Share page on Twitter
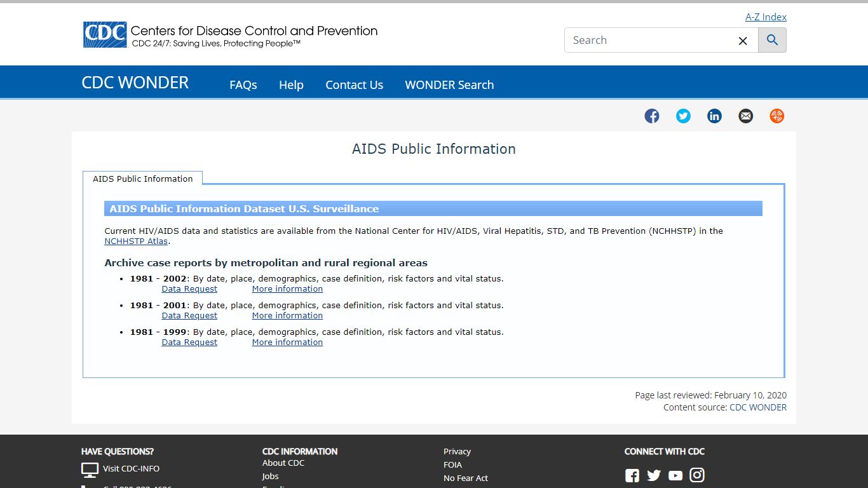Screen dimensions: 868x488 coord(683,116)
